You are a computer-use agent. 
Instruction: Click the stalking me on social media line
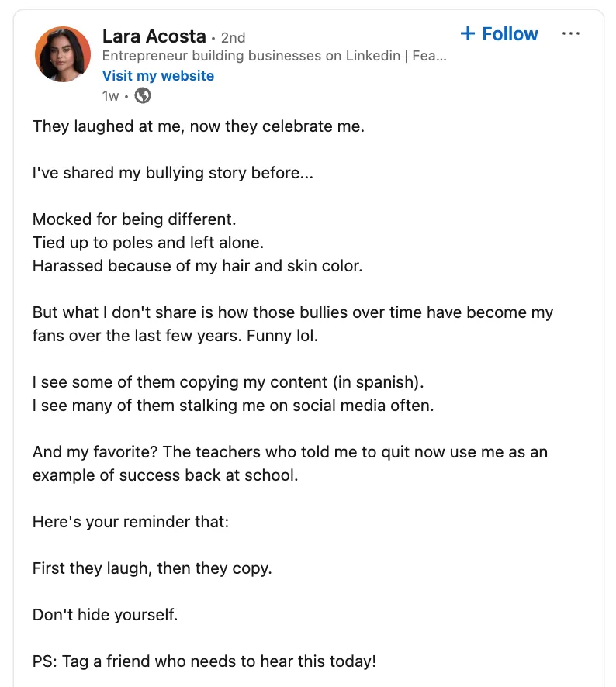[233, 406]
